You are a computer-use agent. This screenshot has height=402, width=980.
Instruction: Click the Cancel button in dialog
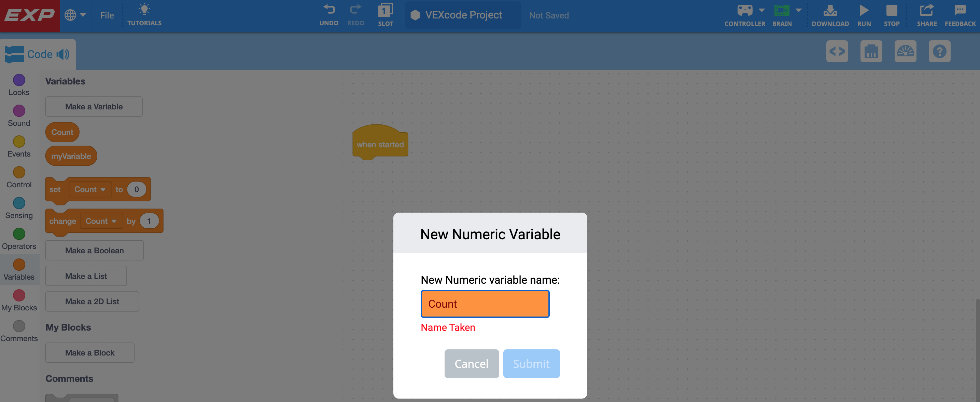(x=471, y=364)
